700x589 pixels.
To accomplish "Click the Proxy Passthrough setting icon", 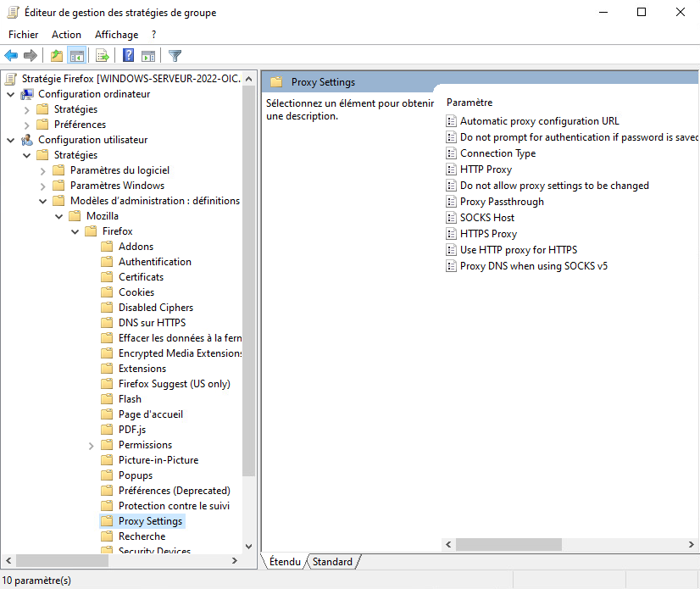I will (x=452, y=202).
